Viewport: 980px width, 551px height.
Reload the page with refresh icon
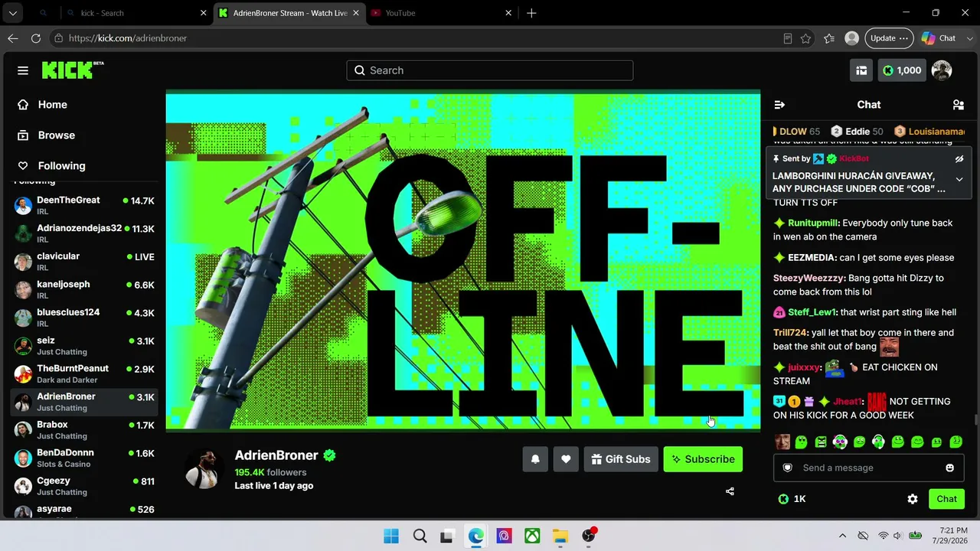pos(36,38)
